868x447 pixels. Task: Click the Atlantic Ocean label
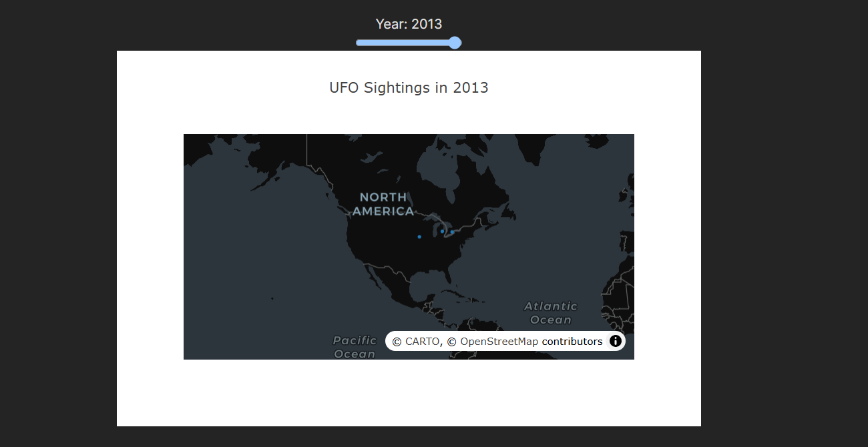(x=551, y=312)
